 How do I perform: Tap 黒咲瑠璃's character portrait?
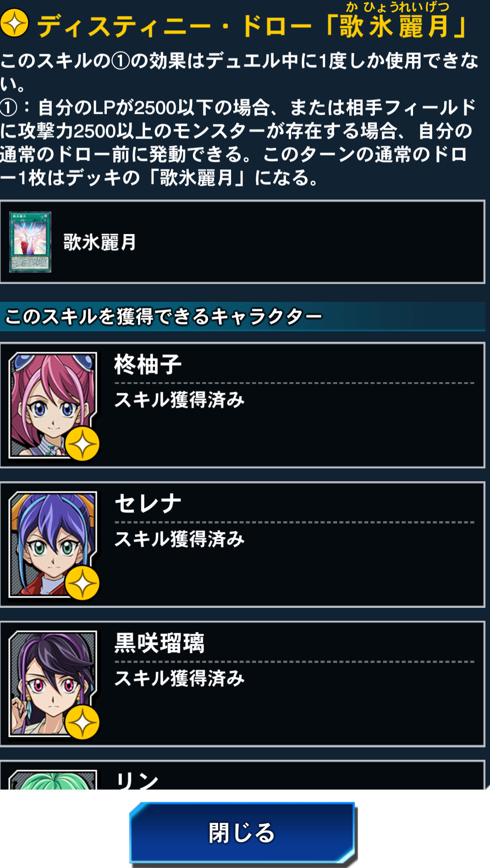point(53,684)
